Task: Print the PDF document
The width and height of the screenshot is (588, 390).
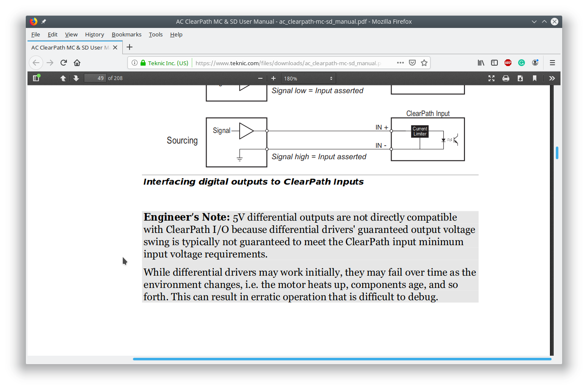Action: pos(506,78)
